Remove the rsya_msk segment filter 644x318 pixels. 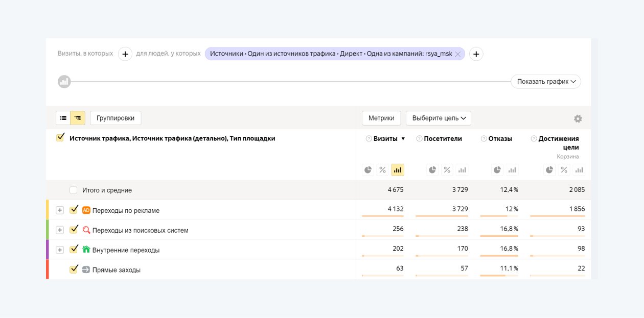pyautogui.click(x=457, y=54)
